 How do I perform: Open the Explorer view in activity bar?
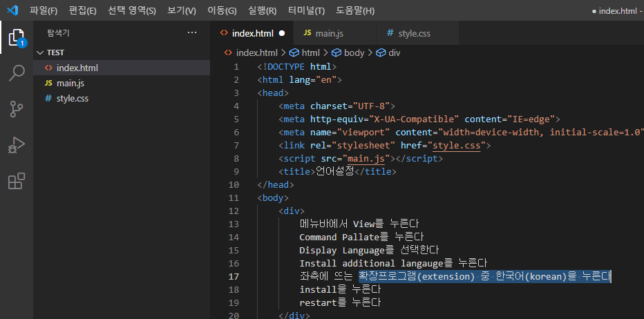pos(17,38)
